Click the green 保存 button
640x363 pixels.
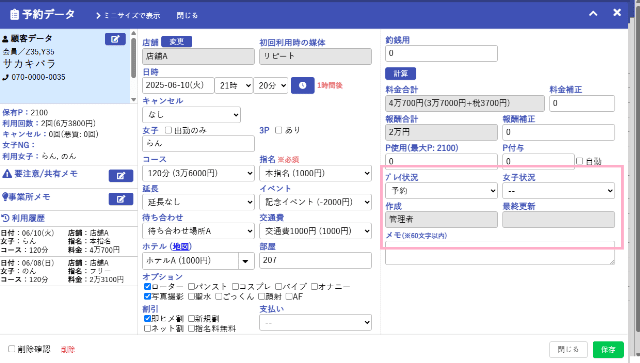coord(608,350)
